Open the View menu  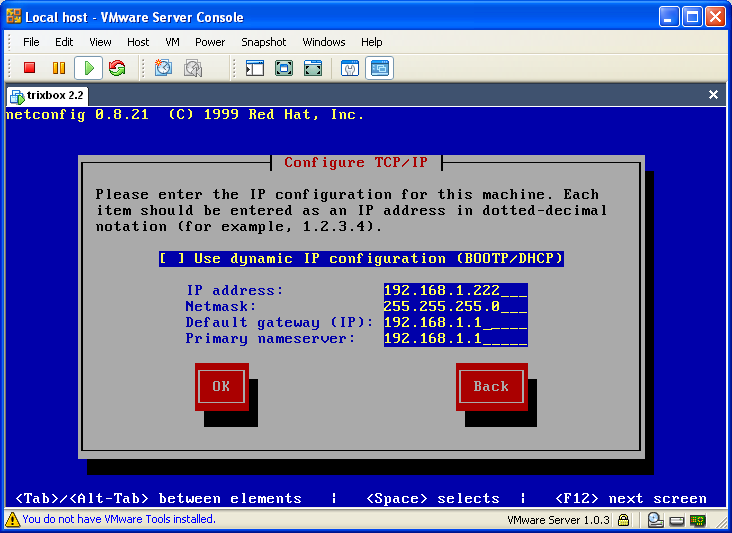pyautogui.click(x=100, y=42)
